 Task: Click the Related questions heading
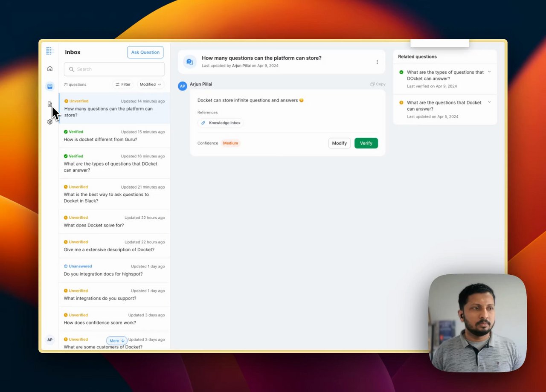pos(417,56)
